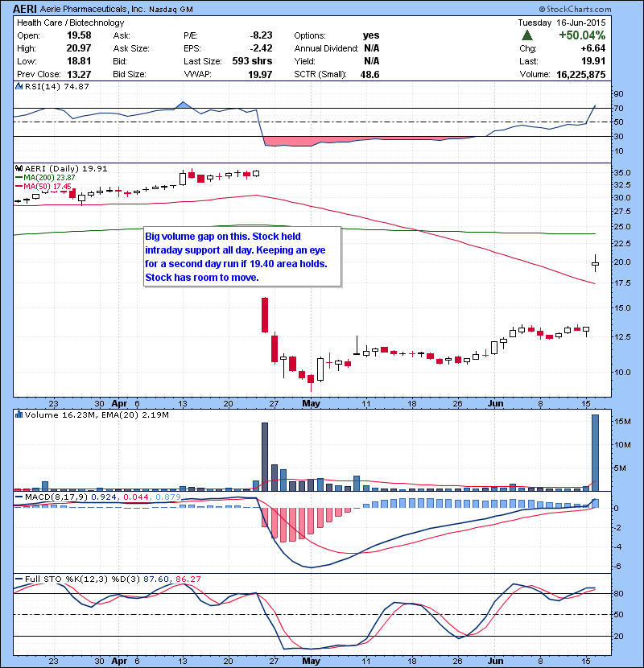Click the tall late-April volume spike bar
The height and width of the screenshot is (668, 644).
pos(265,456)
